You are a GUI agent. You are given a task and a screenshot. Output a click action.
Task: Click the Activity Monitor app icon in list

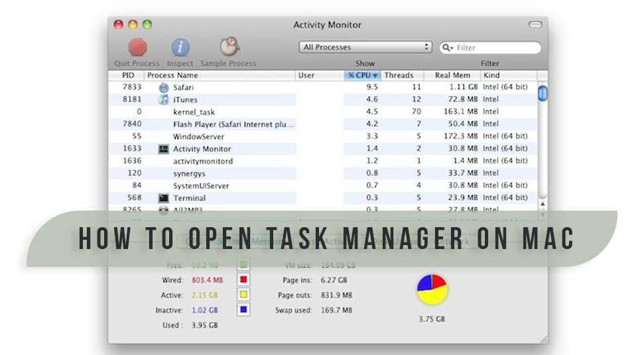click(x=163, y=149)
